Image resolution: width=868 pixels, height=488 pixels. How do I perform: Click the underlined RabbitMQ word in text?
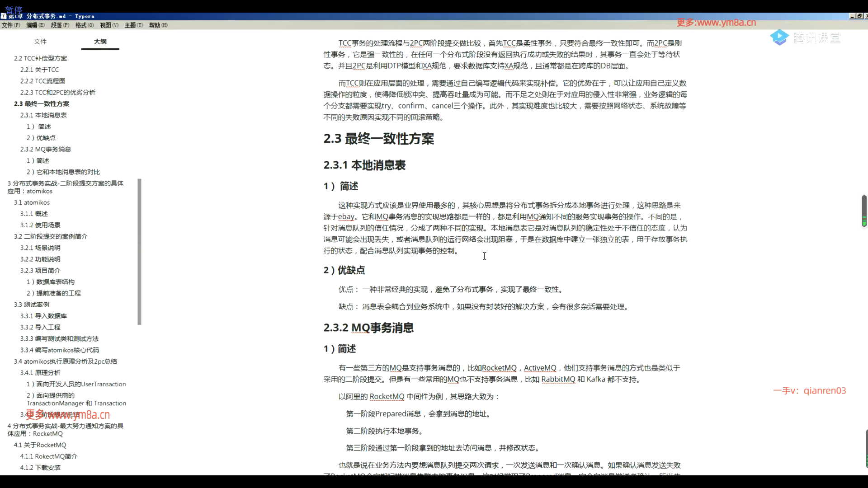tap(558, 380)
